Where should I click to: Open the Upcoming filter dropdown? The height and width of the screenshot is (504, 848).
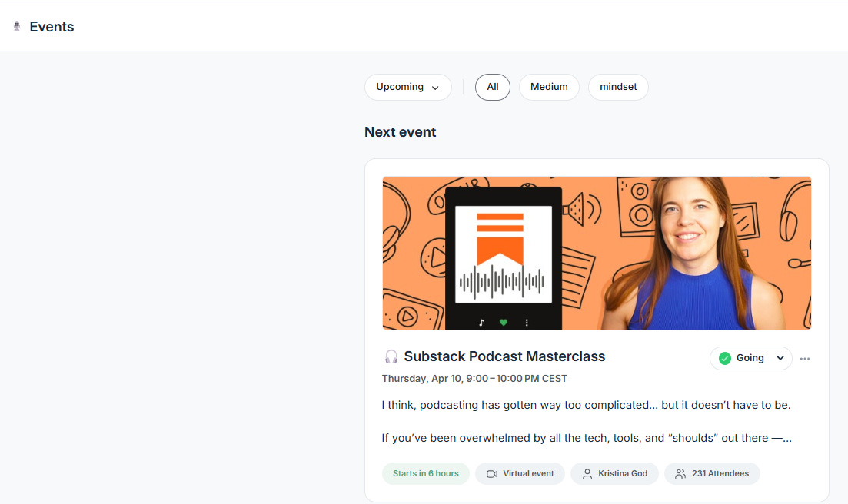(407, 87)
